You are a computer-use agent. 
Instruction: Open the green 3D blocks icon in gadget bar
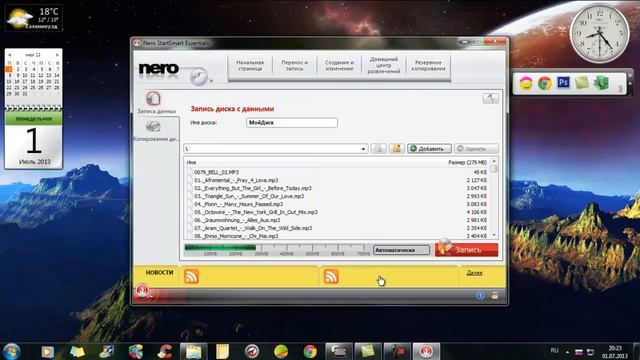(x=600, y=83)
